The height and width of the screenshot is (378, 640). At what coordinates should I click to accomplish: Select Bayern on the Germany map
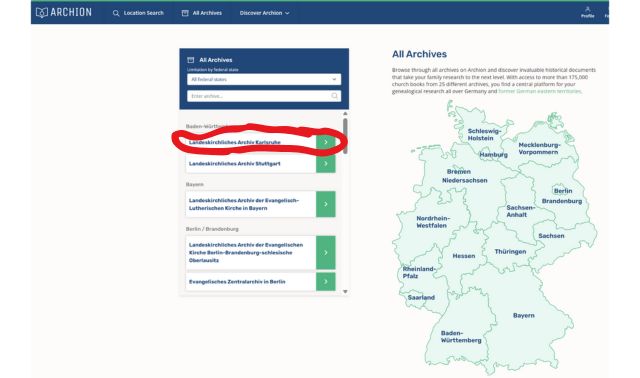[523, 316]
